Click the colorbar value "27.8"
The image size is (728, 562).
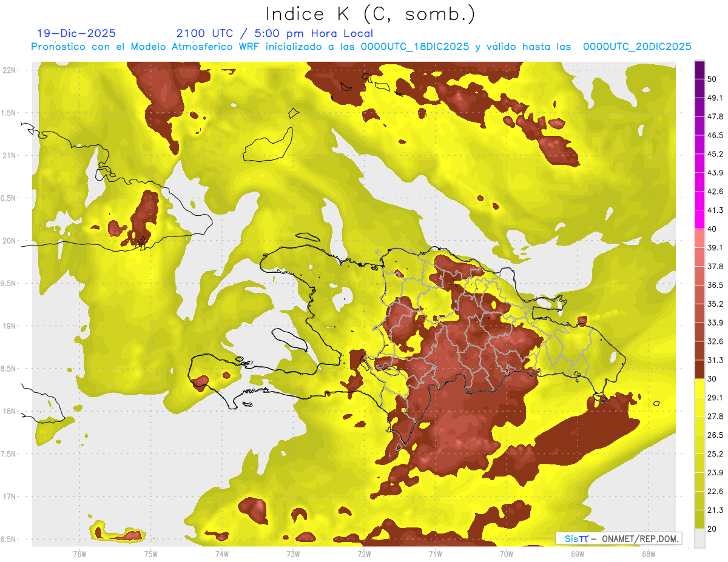715,416
